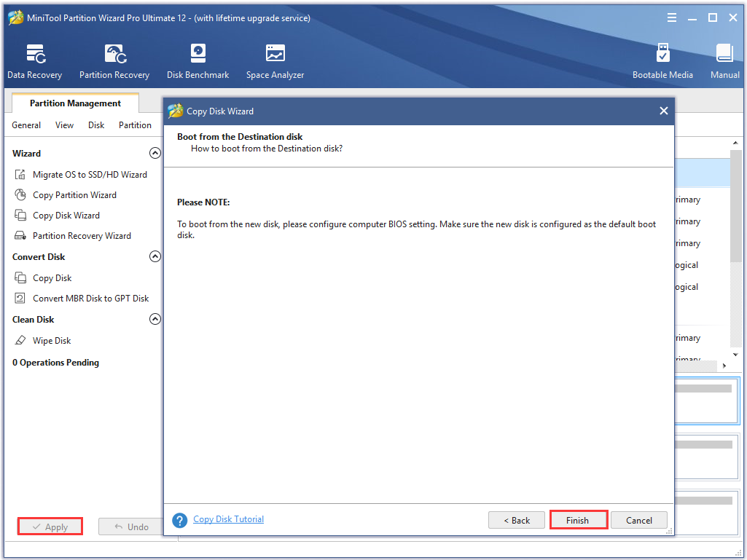
Task: Click the scroll up arrow of partition list
Action: 735,143
